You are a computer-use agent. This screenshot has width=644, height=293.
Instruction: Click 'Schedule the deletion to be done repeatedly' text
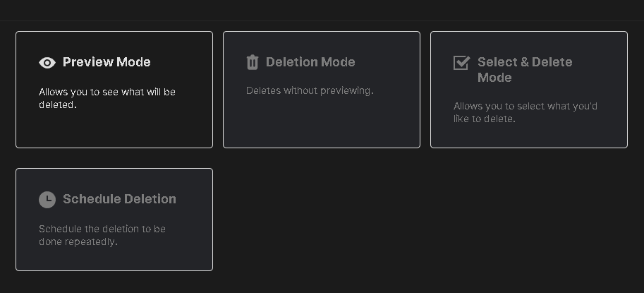(x=102, y=235)
